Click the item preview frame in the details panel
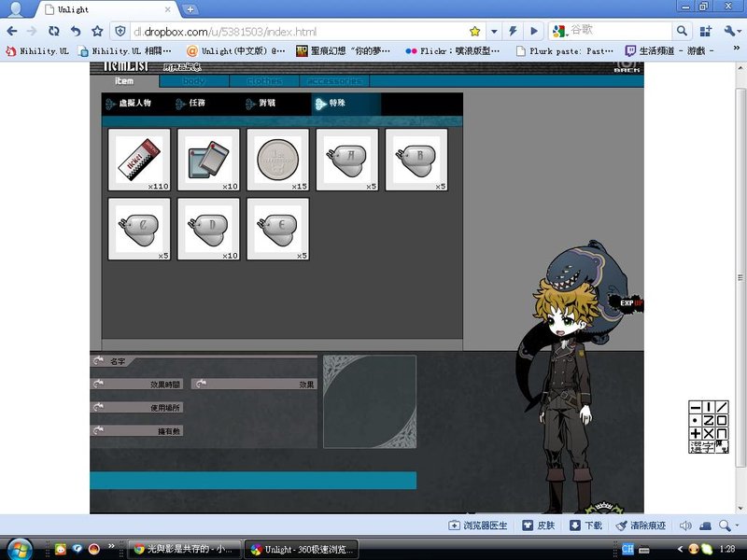The image size is (747, 560). pyautogui.click(x=370, y=401)
